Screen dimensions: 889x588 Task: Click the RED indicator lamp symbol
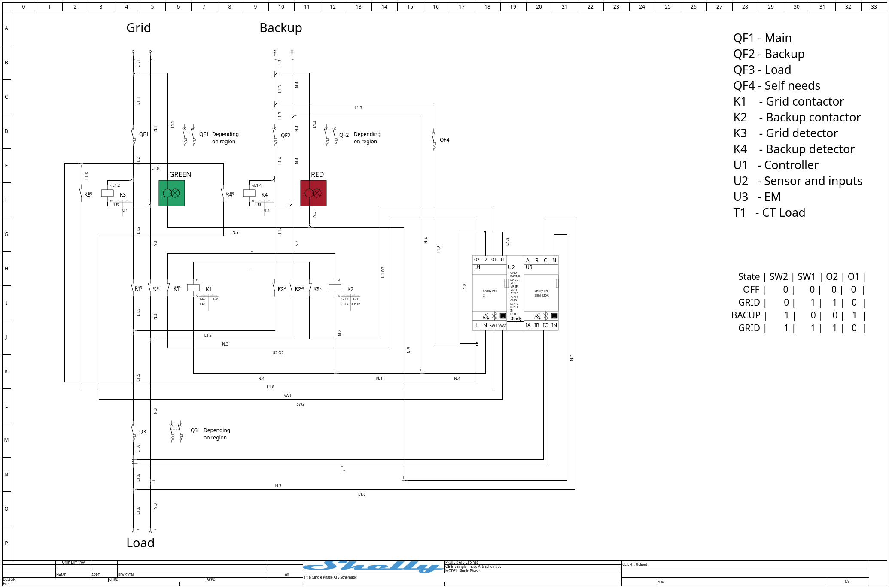click(314, 193)
